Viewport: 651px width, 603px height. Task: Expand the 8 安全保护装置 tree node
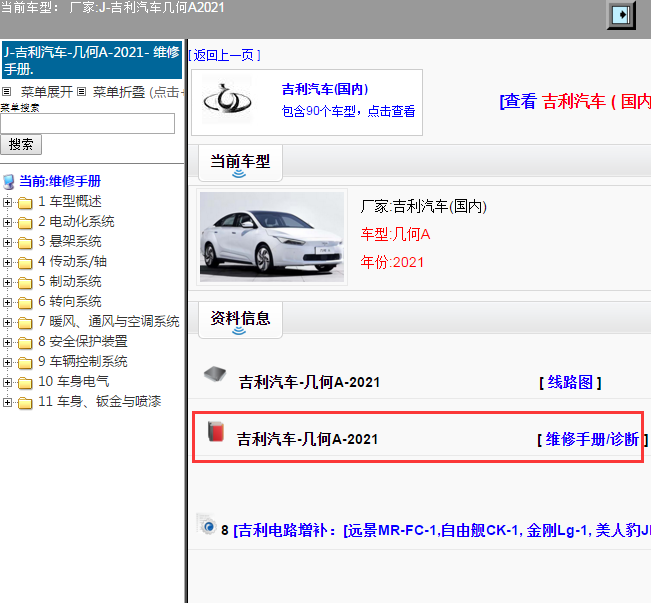click(7, 342)
